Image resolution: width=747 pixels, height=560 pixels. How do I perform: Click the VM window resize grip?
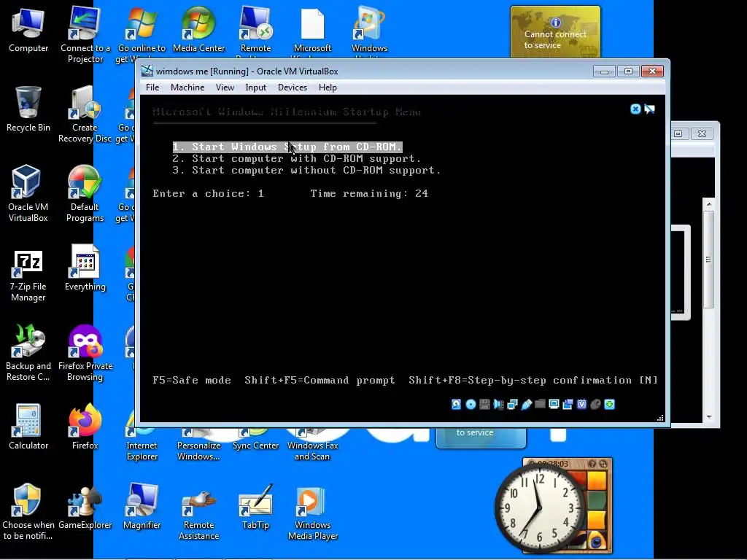tap(660, 418)
